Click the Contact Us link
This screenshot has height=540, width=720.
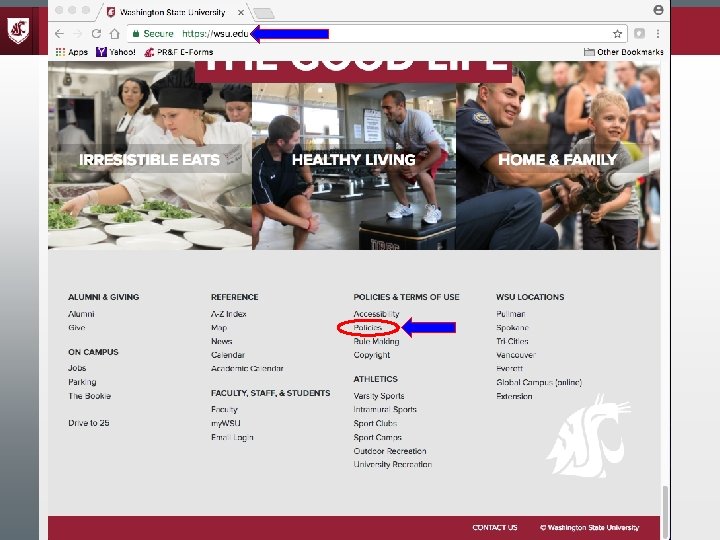tap(495, 528)
